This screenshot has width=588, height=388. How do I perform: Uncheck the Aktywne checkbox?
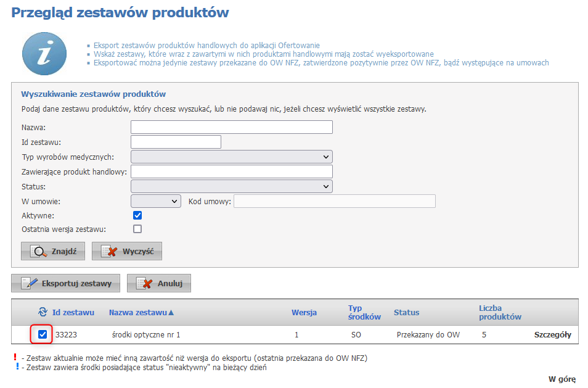click(137, 215)
